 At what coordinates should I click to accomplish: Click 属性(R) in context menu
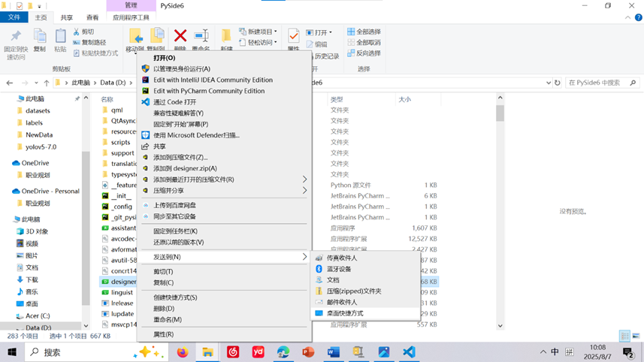[x=163, y=334]
